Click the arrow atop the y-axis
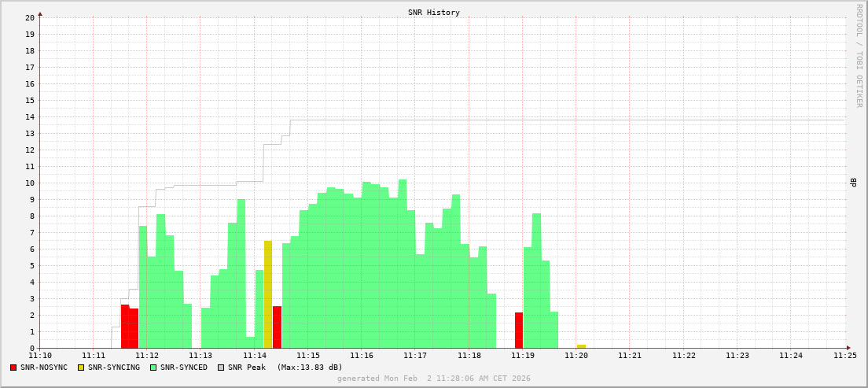The image size is (868, 388). point(40,13)
